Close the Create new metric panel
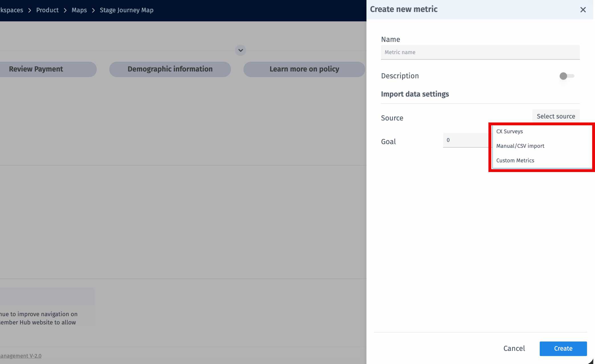Image resolution: width=595 pixels, height=364 pixels. point(583,10)
